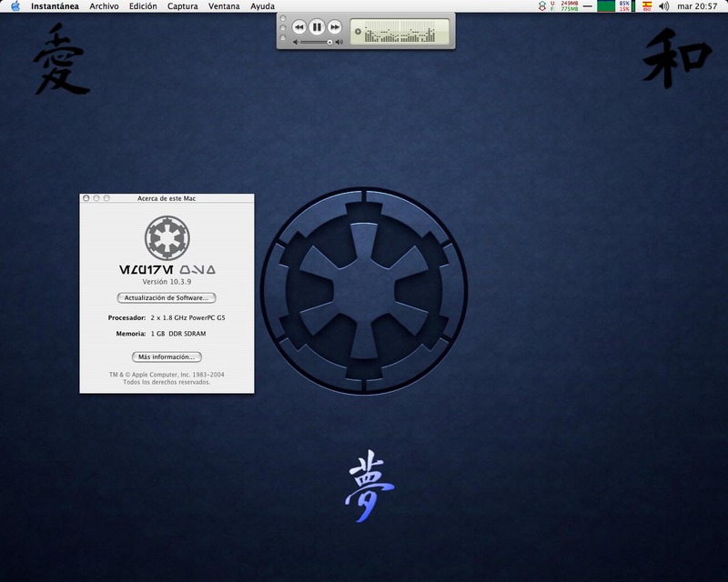Image resolution: width=728 pixels, height=582 pixels.
Task: Open the Instantánea application menu
Action: point(55,6)
